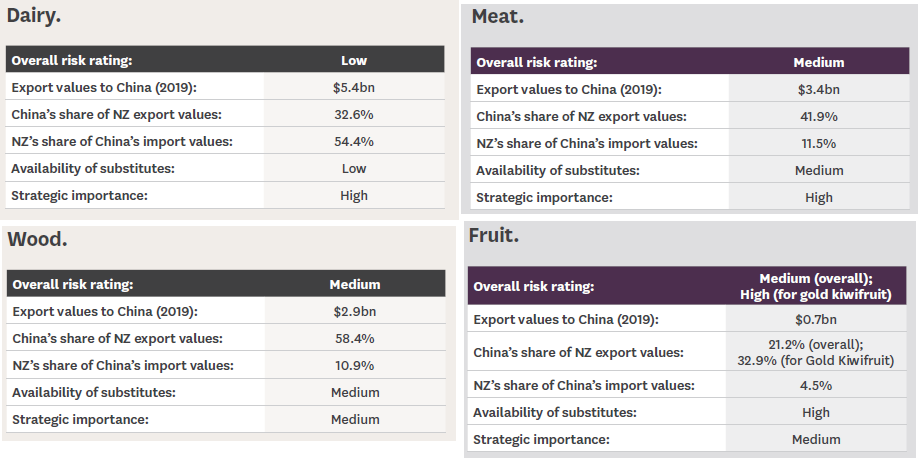Select the 58.4% Wood export share cell
This screenshot has height=462, width=922.
(x=355, y=338)
